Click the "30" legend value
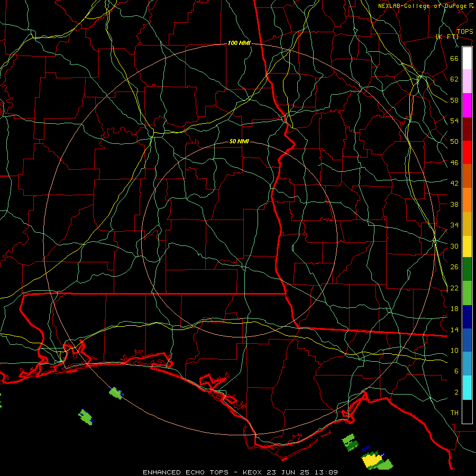 click(454, 246)
